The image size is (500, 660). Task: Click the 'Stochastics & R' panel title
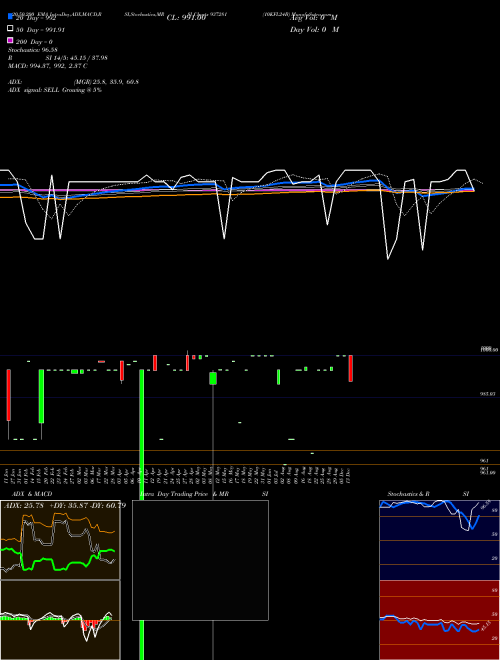coord(408,494)
